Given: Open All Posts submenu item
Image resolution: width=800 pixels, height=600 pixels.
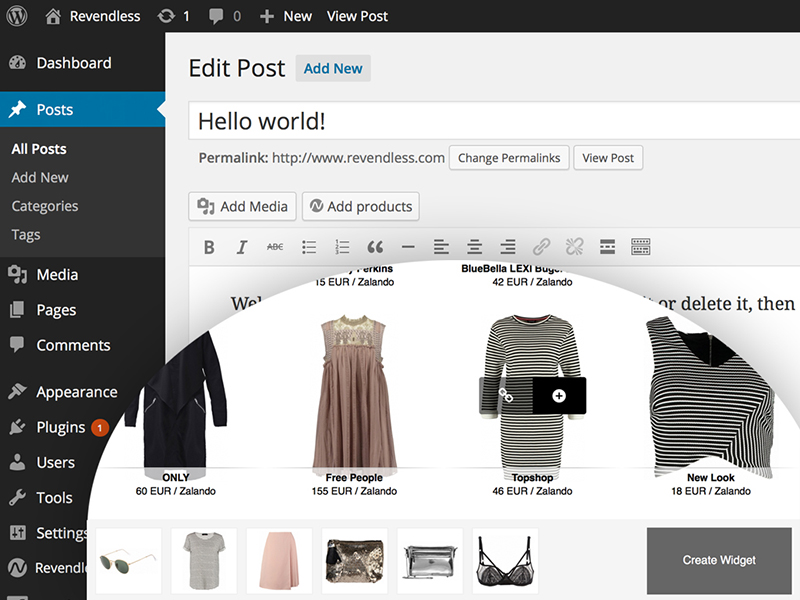Looking at the screenshot, I should click(x=39, y=149).
